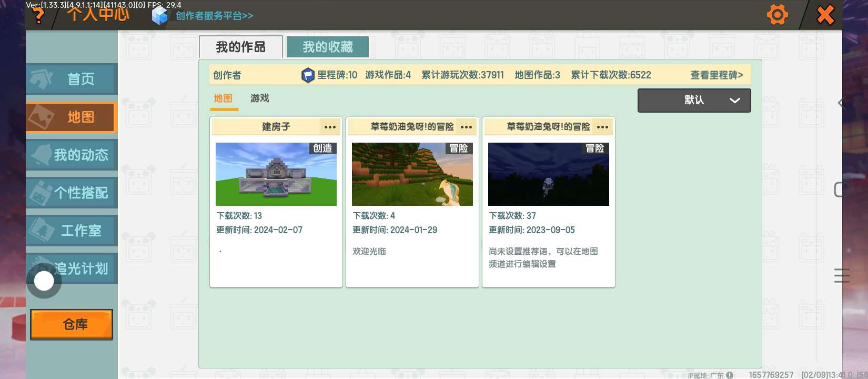Open 个性搭配 in the sidebar
The width and height of the screenshot is (868, 379).
tap(72, 193)
